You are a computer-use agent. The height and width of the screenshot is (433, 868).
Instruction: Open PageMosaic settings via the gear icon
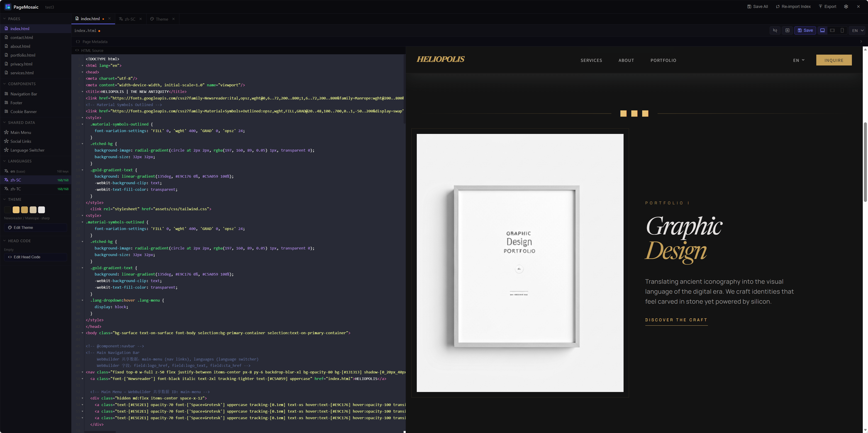846,6
